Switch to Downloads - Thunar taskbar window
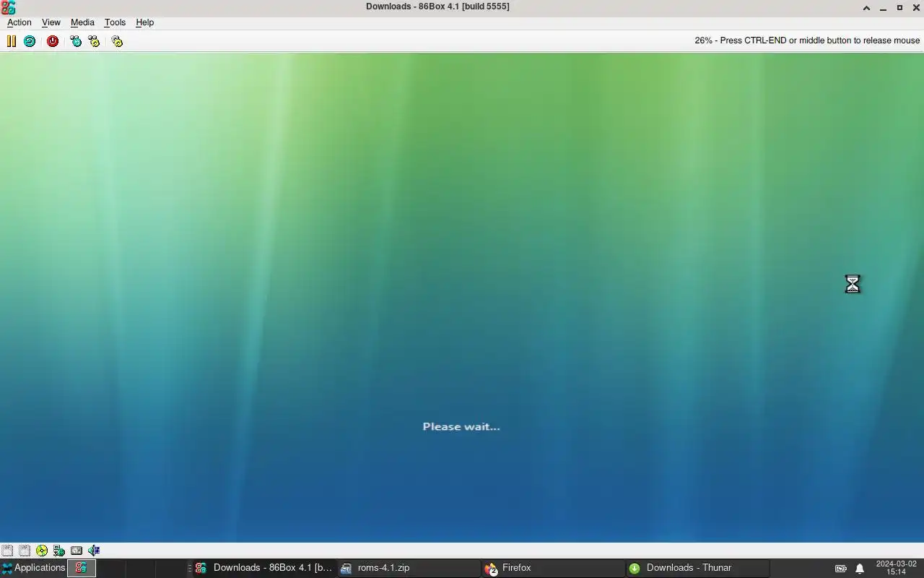The image size is (924, 578). pos(697,568)
